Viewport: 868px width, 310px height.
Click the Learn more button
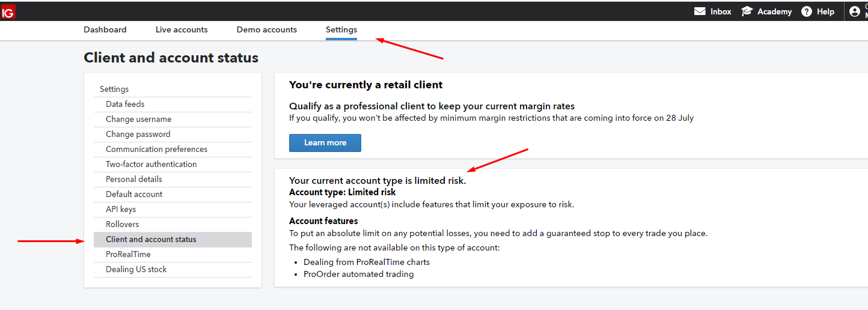click(325, 143)
